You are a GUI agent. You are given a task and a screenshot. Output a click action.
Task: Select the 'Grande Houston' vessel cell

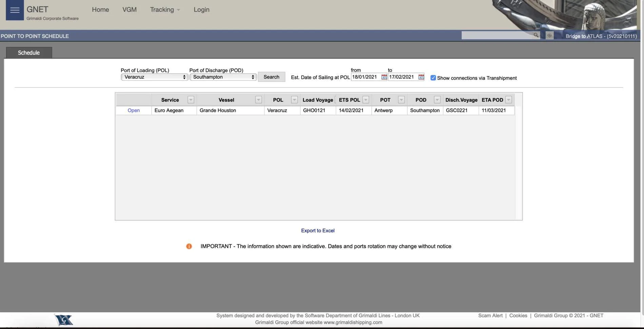[230, 110]
